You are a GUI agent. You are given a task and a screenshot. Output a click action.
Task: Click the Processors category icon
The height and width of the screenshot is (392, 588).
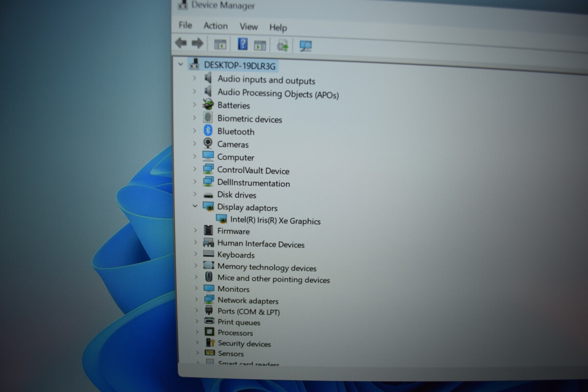tap(209, 332)
